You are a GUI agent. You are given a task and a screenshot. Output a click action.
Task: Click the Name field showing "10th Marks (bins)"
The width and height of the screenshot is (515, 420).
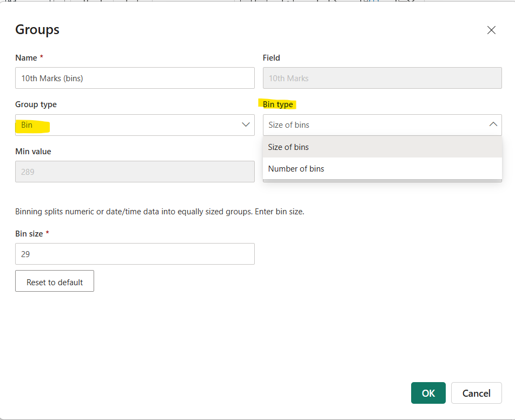coord(135,78)
